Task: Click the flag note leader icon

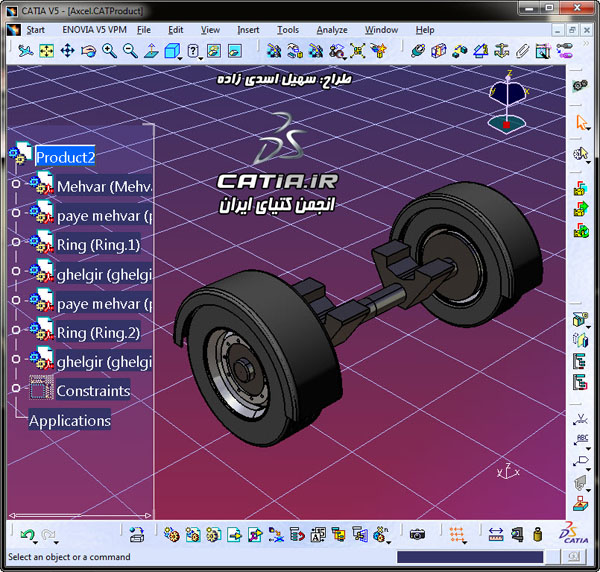Action: pyautogui.click(x=580, y=461)
